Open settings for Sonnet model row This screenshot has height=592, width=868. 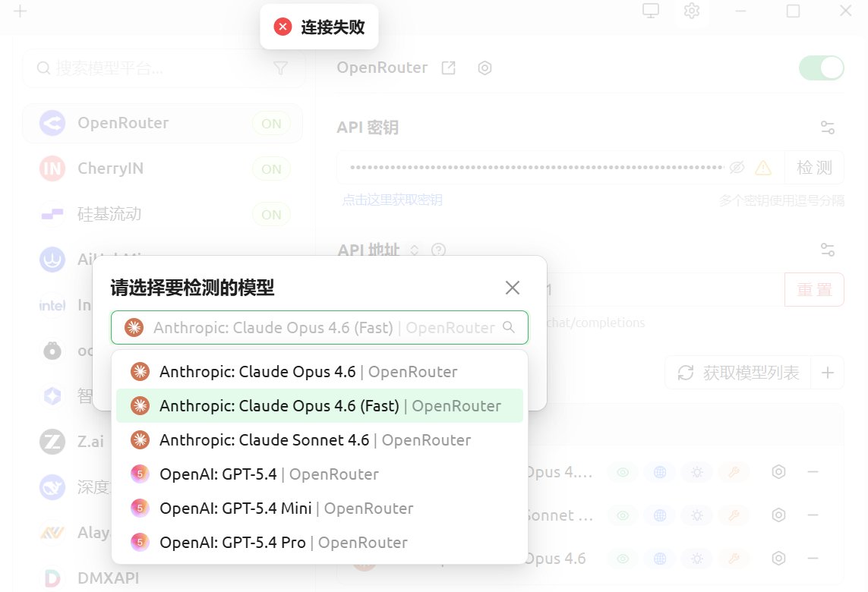click(x=779, y=515)
